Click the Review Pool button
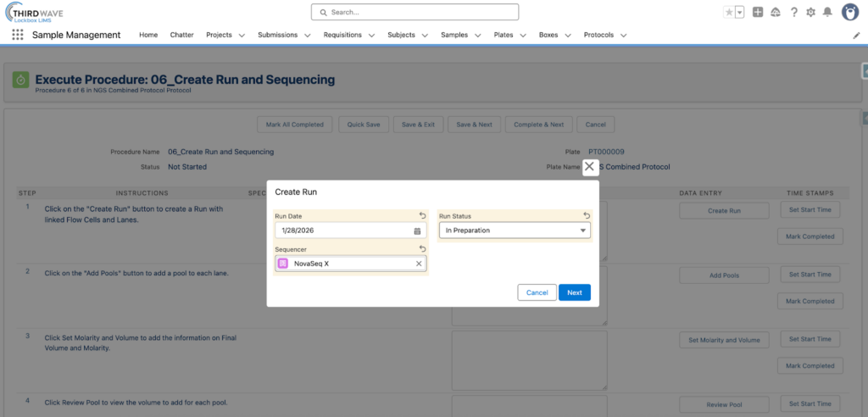868x417 pixels. (x=724, y=405)
